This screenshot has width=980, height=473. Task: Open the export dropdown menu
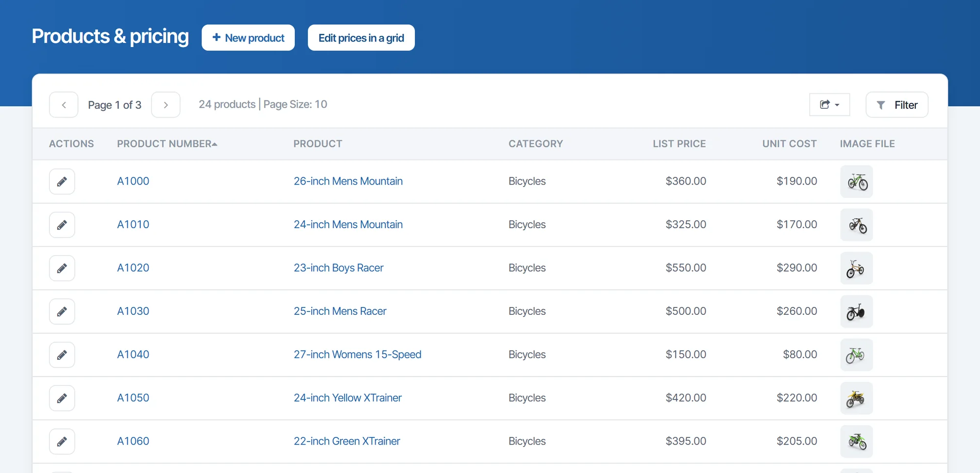[x=829, y=105]
